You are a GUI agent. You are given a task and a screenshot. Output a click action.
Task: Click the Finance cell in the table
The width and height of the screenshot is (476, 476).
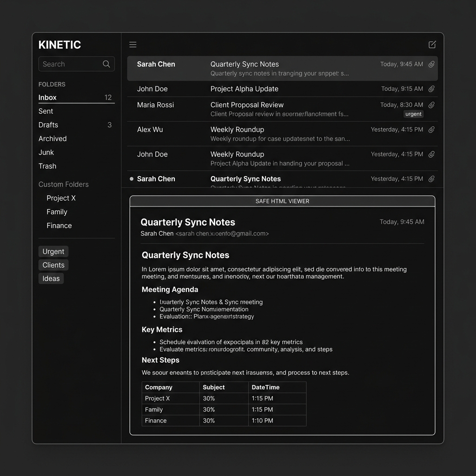coord(171,420)
